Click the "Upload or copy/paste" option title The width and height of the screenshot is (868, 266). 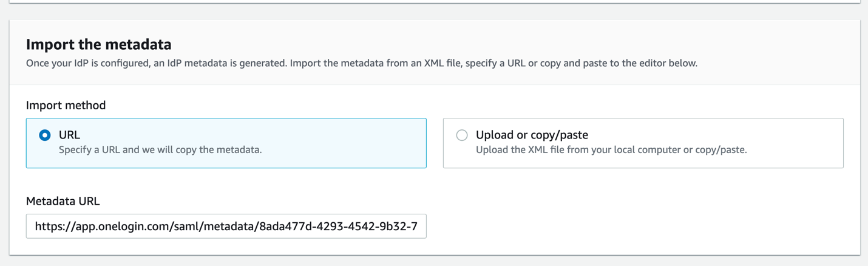532,135
